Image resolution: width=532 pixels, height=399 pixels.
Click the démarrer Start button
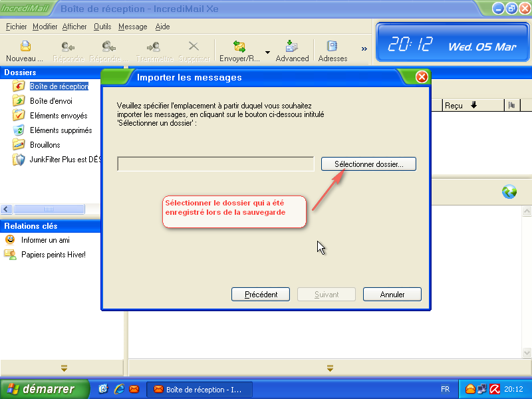point(44,389)
